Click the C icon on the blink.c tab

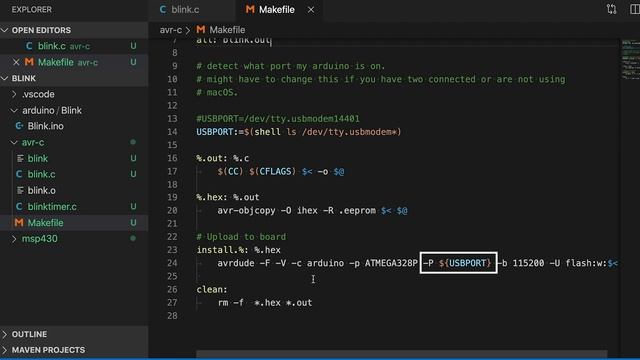(163, 9)
